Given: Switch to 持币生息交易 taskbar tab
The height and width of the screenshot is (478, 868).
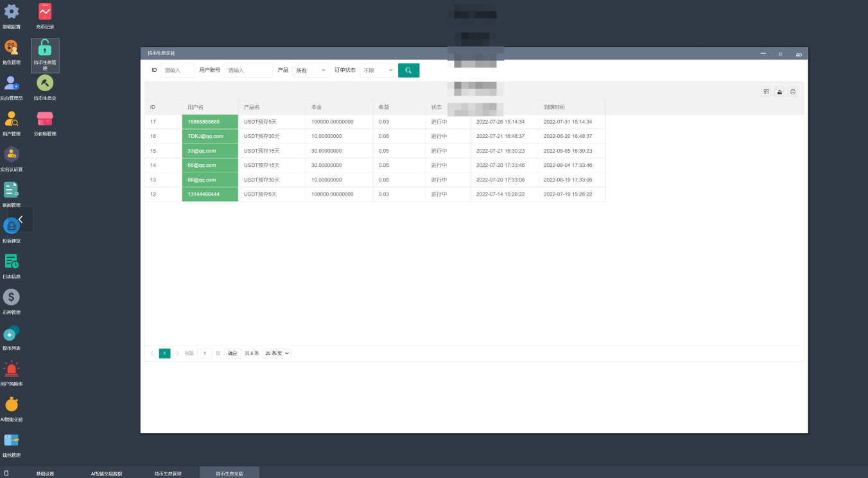Looking at the screenshot, I should [230, 474].
